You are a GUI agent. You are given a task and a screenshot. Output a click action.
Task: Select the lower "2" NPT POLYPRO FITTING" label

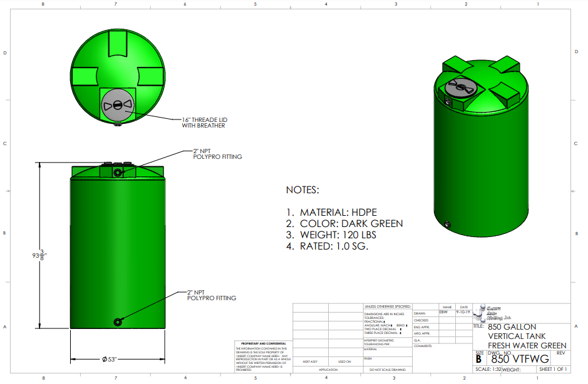(212, 295)
